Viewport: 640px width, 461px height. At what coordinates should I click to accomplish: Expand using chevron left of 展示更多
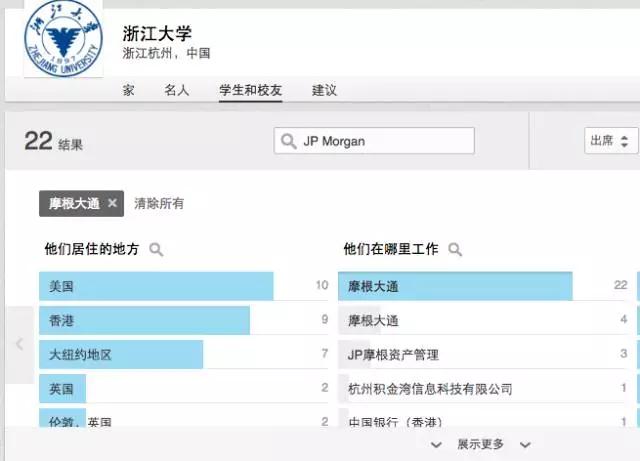(x=435, y=444)
